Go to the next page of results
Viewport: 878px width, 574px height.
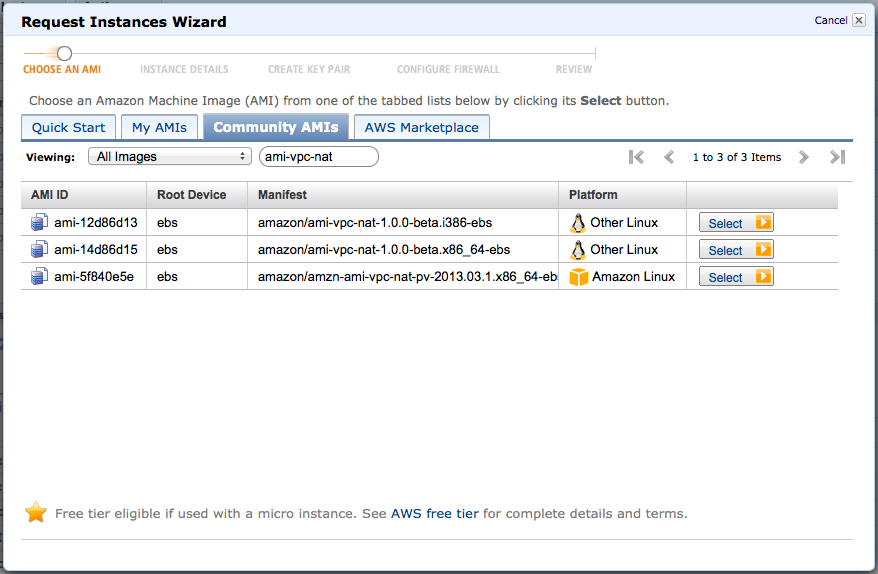coord(804,157)
